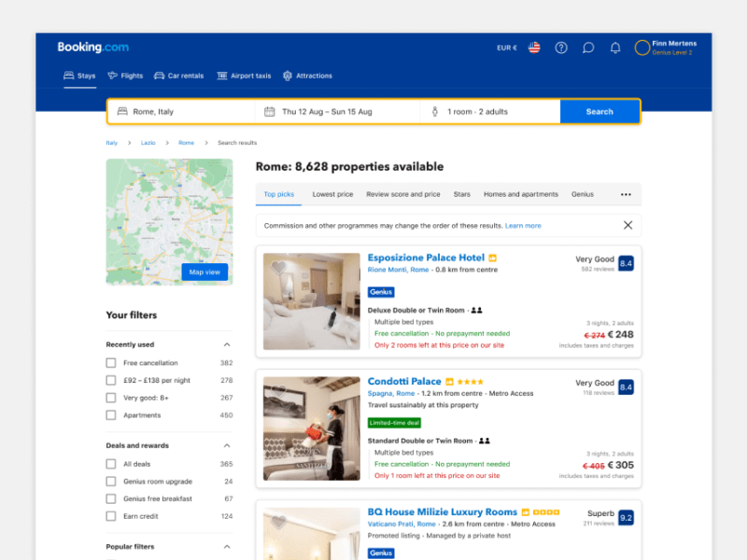This screenshot has width=747, height=560.
Task: Click the person icon next to room occupancy
Action: click(435, 110)
